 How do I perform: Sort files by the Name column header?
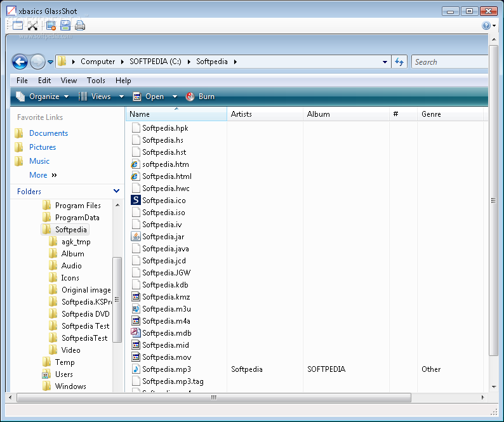pos(176,114)
